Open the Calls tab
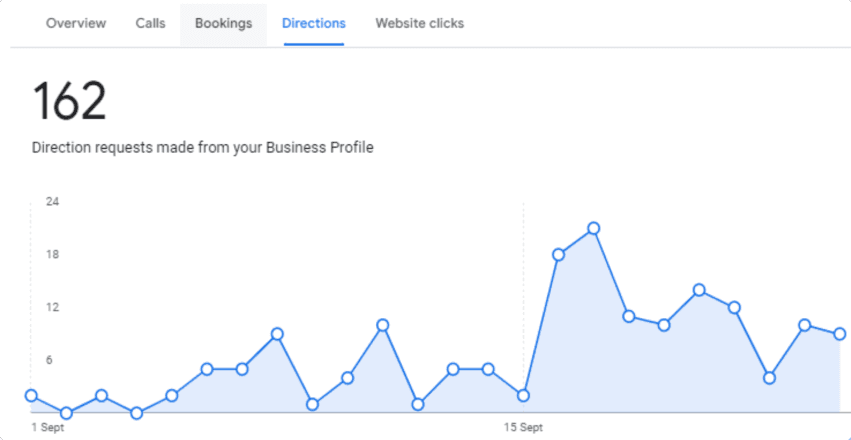Screen dimensions: 851x440 click(151, 23)
